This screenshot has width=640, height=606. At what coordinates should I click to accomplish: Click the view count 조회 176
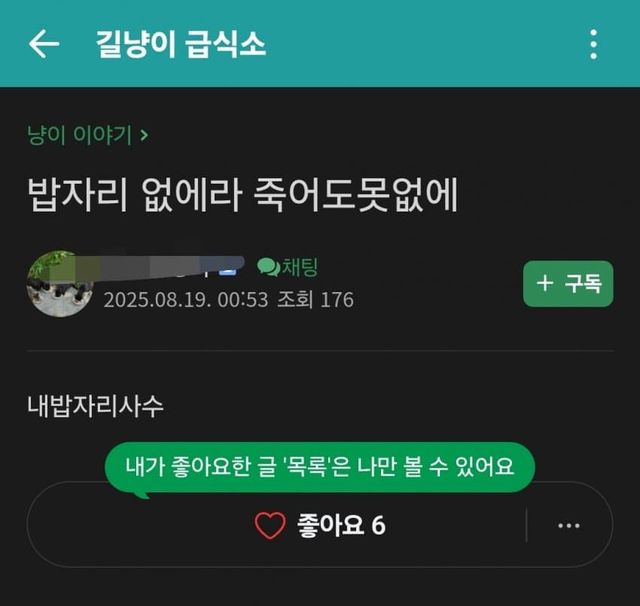315,300
